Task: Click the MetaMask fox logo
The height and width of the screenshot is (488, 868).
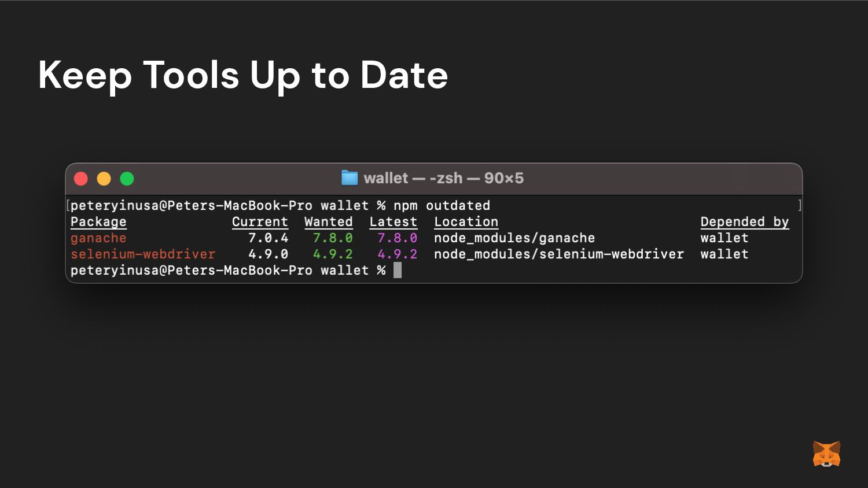Action: [x=826, y=454]
